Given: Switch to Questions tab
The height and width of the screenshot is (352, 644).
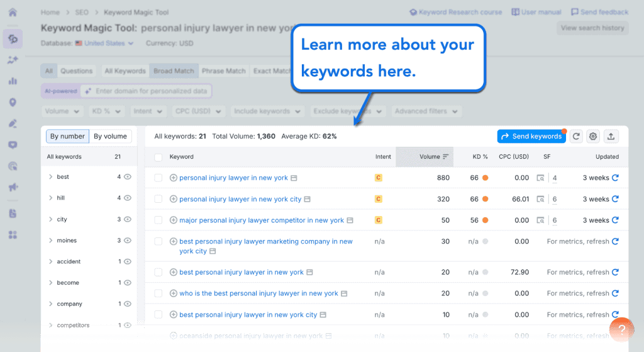Looking at the screenshot, I should coord(76,71).
